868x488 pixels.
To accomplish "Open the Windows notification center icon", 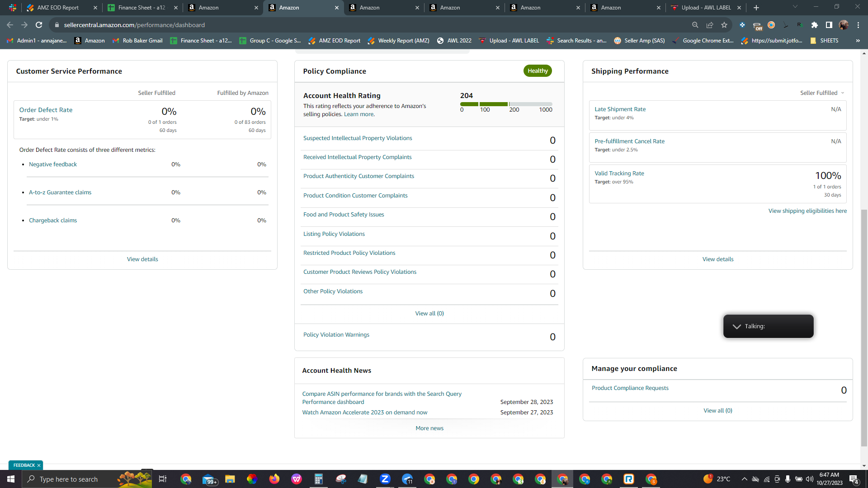I will pos(854,479).
